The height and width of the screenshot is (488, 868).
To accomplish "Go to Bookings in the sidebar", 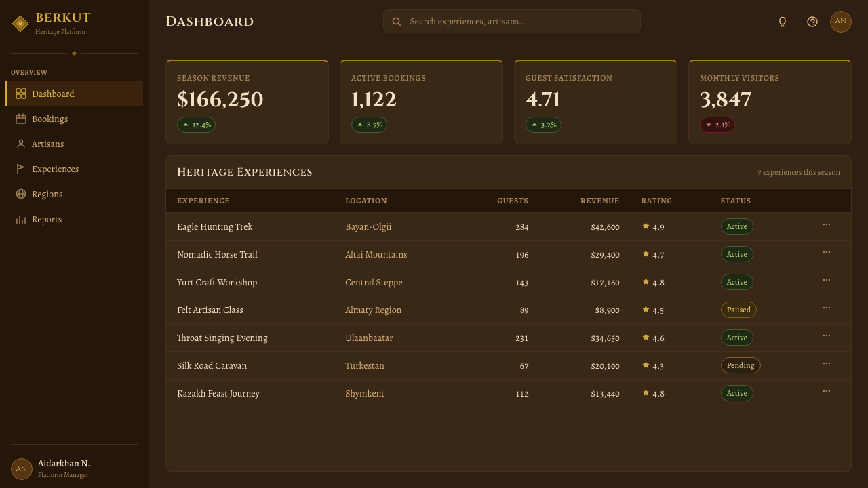I will click(75, 119).
